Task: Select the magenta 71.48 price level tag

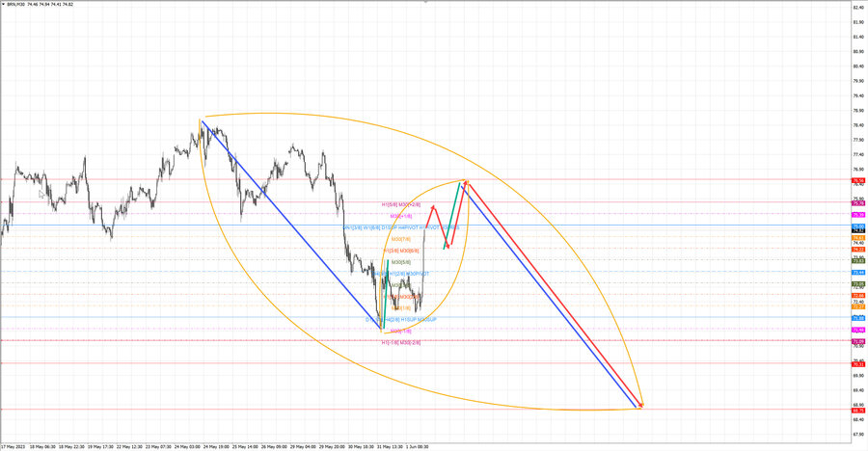Action: point(858,330)
